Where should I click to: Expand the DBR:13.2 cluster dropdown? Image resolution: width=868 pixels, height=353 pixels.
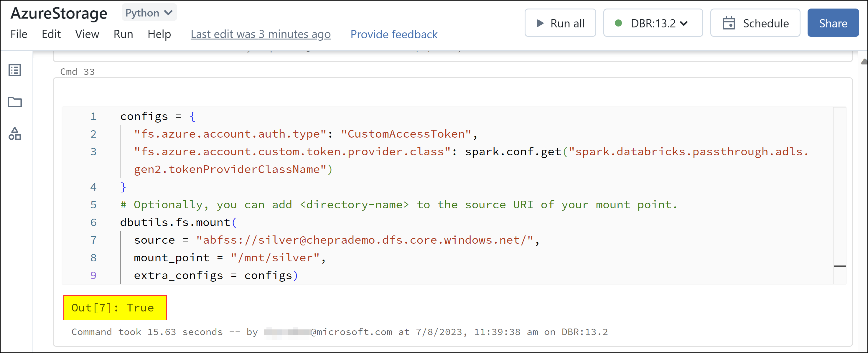tap(684, 23)
